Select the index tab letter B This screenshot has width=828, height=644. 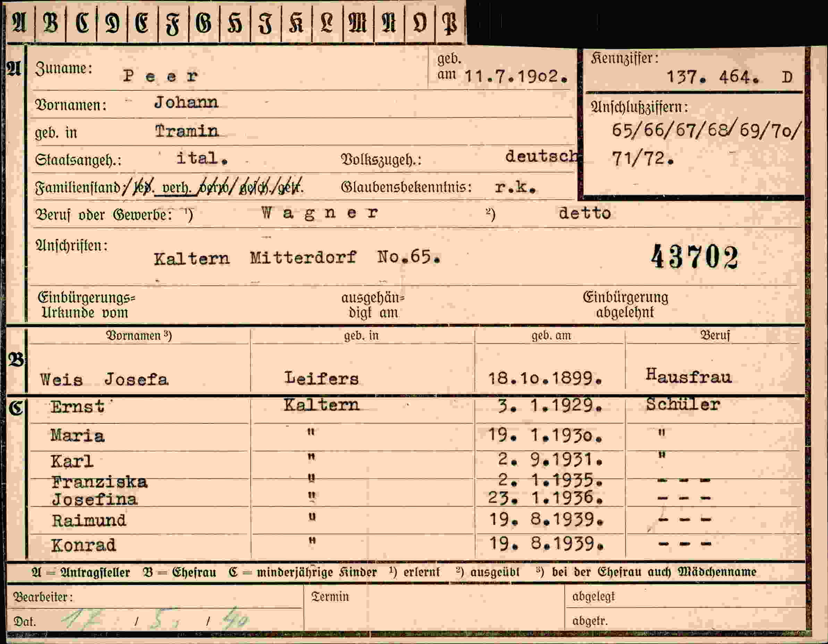51,23
